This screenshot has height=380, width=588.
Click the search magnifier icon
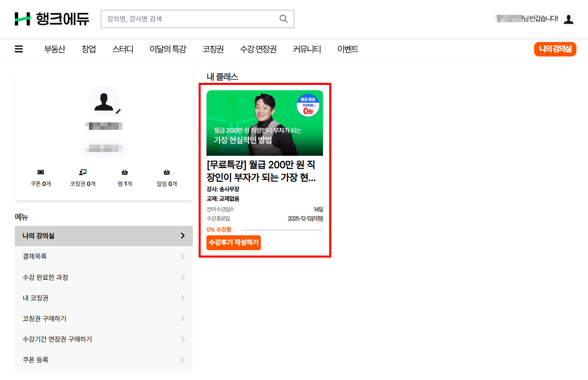click(x=283, y=19)
